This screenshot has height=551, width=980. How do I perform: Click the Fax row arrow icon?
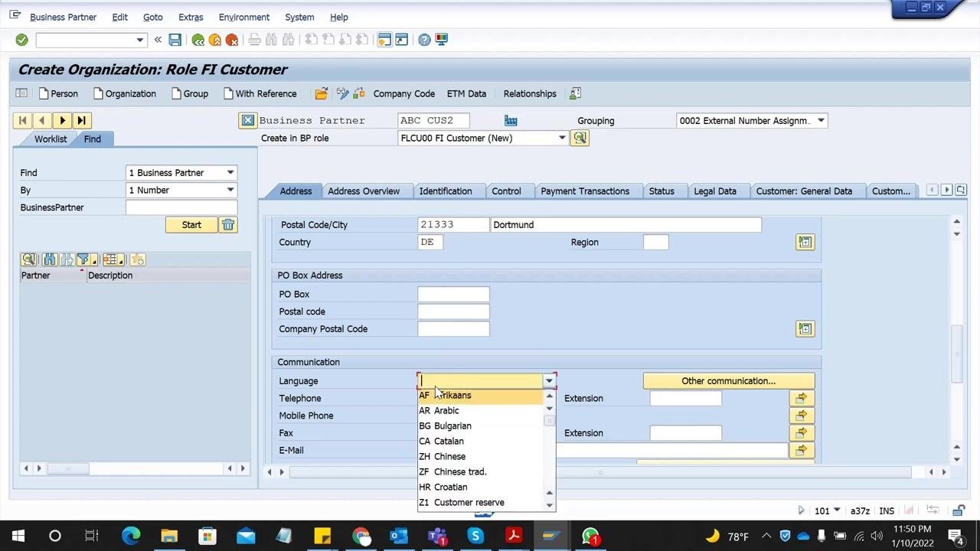pos(801,433)
